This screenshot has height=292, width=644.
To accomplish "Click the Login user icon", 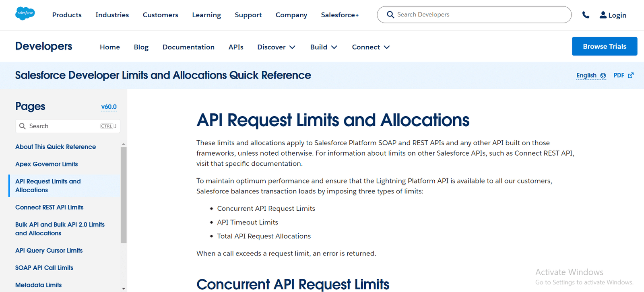I will 603,15.
